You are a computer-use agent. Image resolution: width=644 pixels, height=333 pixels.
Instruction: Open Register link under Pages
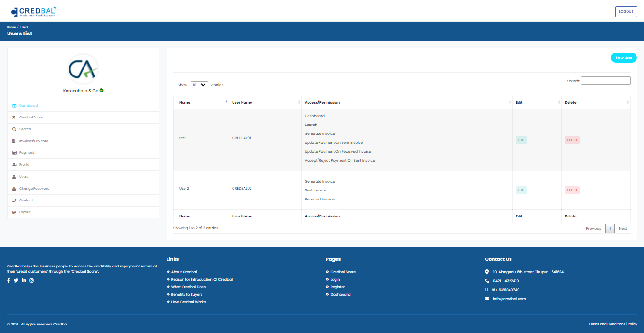(x=337, y=287)
